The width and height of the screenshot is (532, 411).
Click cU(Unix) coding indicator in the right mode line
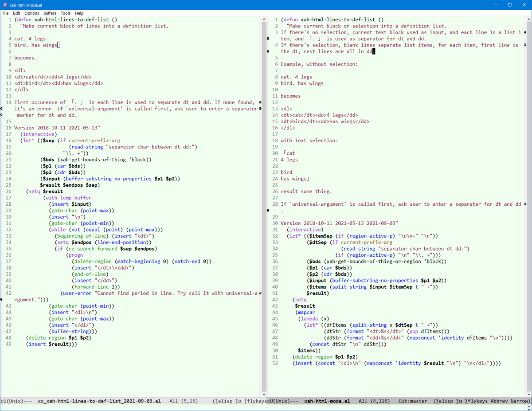278,401
